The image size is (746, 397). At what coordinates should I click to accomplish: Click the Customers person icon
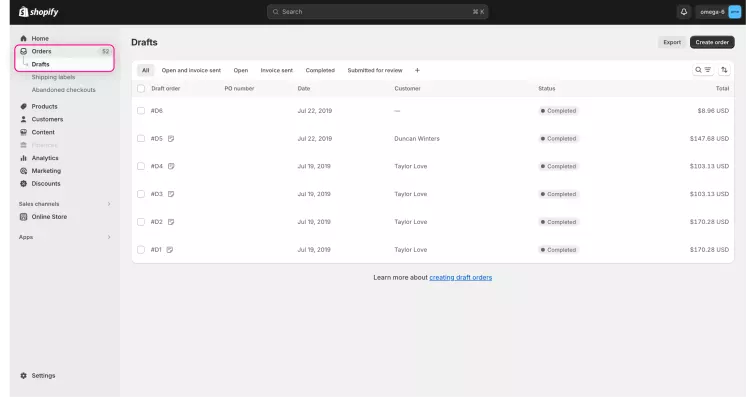tap(23, 119)
